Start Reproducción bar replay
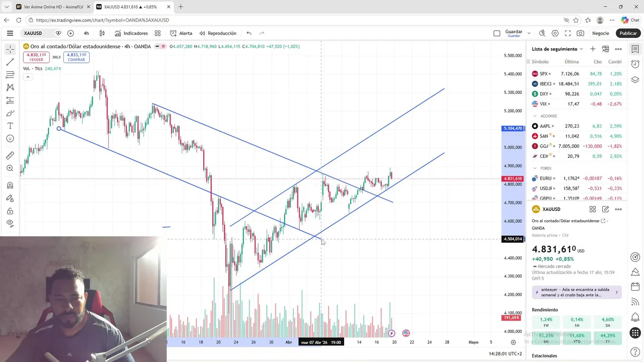Image resolution: width=644 pixels, height=362 pixels. (x=218, y=33)
